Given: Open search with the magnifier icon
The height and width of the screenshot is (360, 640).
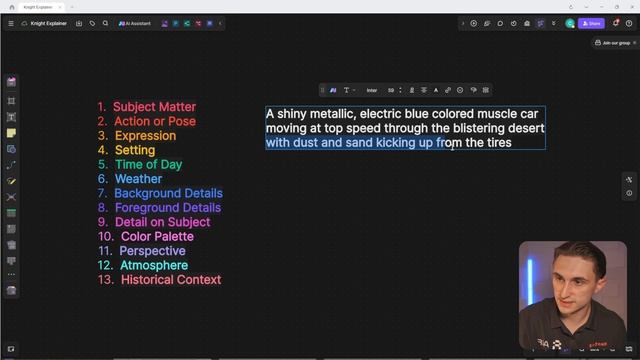Looking at the screenshot, I should click(x=105, y=24).
